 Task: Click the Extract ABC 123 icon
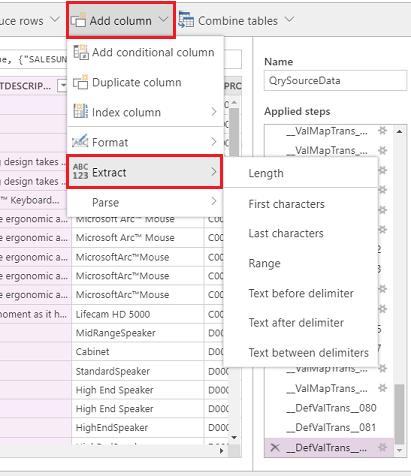tap(81, 171)
